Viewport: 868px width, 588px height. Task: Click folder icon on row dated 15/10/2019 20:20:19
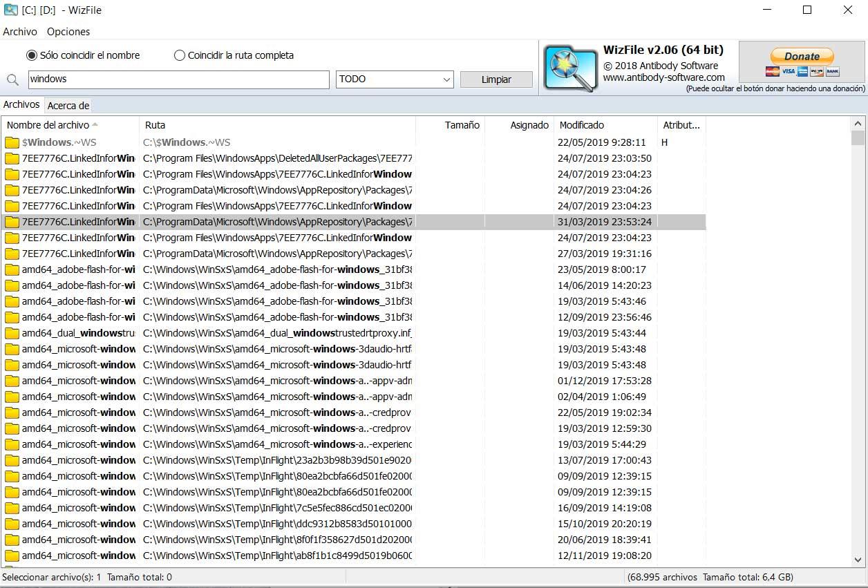pyautogui.click(x=12, y=524)
